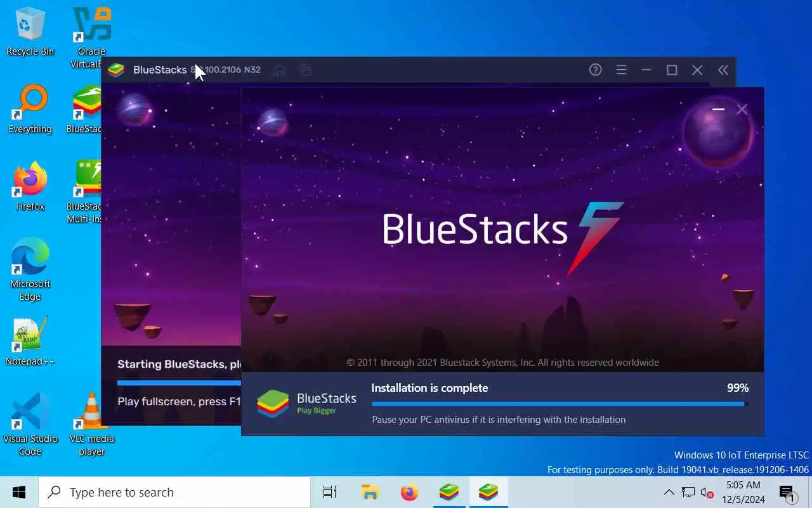This screenshot has width=812, height=508.
Task: Click the 'Pause your PC antivirus' hint text
Action: coord(499,420)
